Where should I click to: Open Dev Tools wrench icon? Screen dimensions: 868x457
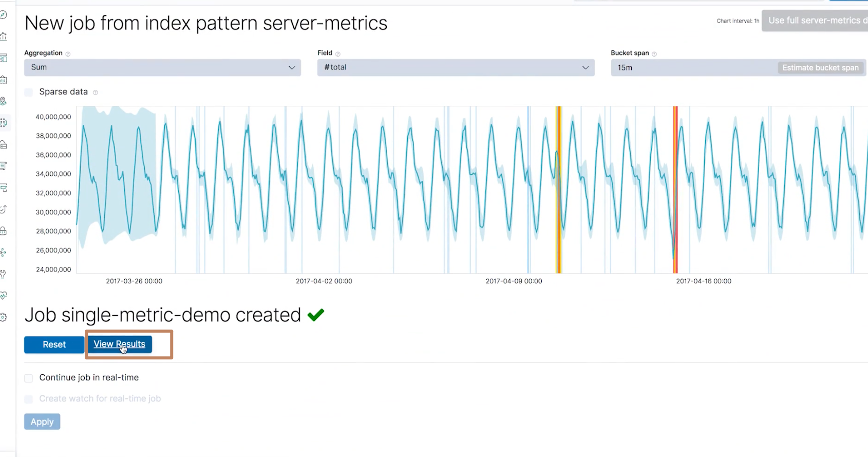pyautogui.click(x=3, y=274)
